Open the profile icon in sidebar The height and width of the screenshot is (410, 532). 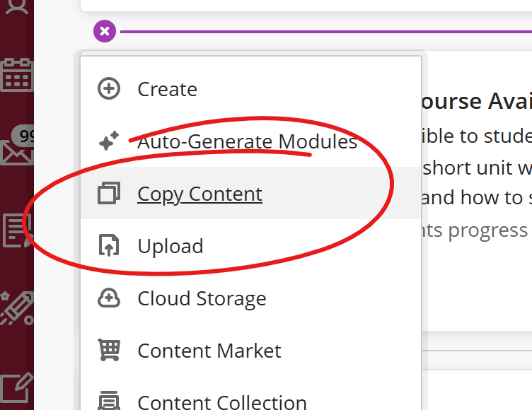[17, 7]
